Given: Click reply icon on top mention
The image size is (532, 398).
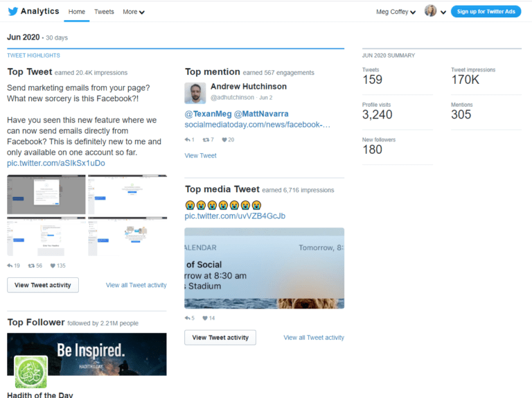Looking at the screenshot, I should pos(187,139).
